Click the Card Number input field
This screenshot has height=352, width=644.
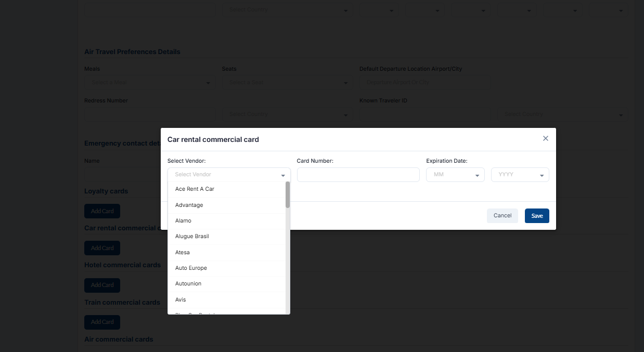358,175
